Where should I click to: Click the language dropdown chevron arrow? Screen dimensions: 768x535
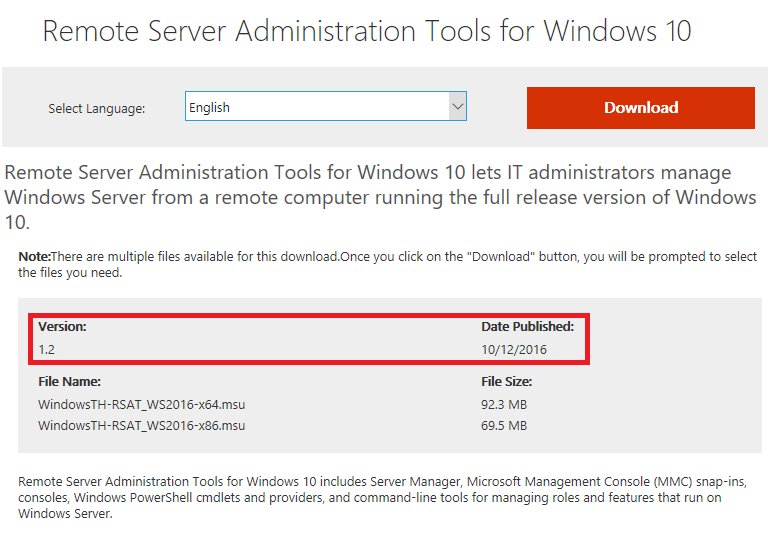[x=457, y=106]
